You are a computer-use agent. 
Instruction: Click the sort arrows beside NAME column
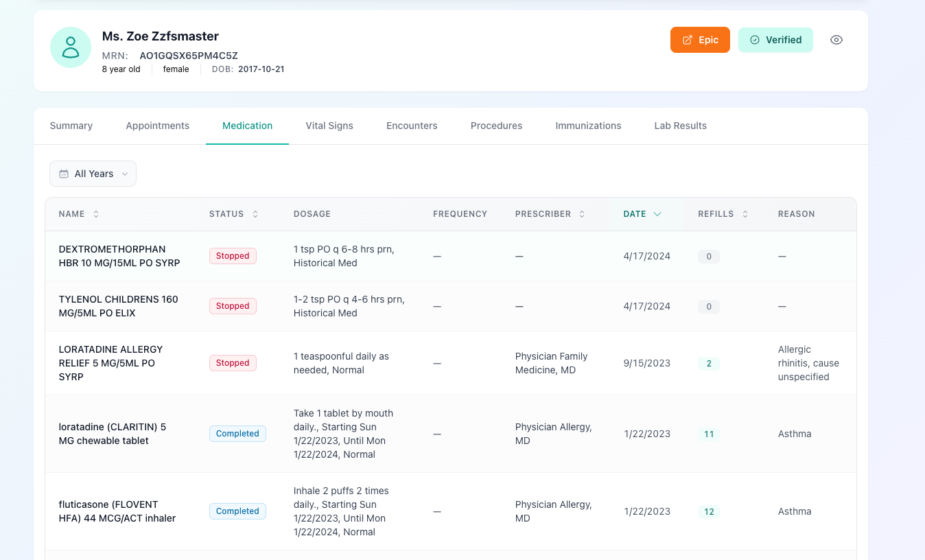pos(95,213)
